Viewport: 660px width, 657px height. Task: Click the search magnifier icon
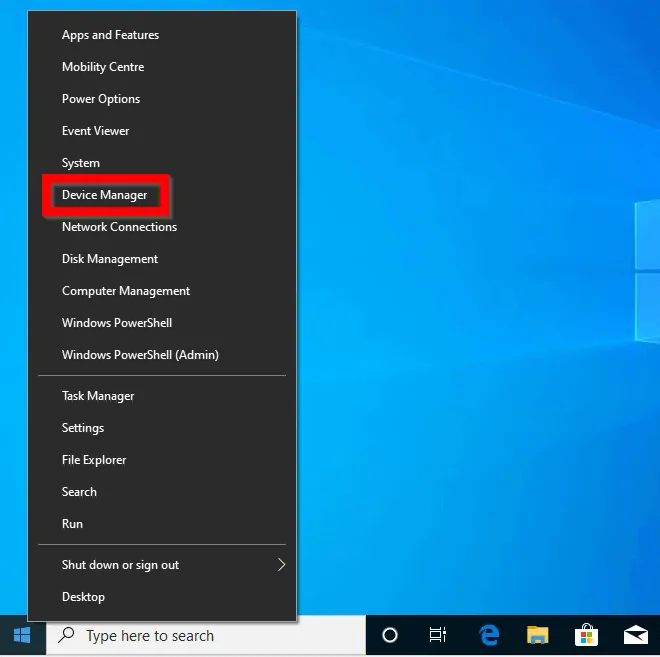(x=66, y=636)
